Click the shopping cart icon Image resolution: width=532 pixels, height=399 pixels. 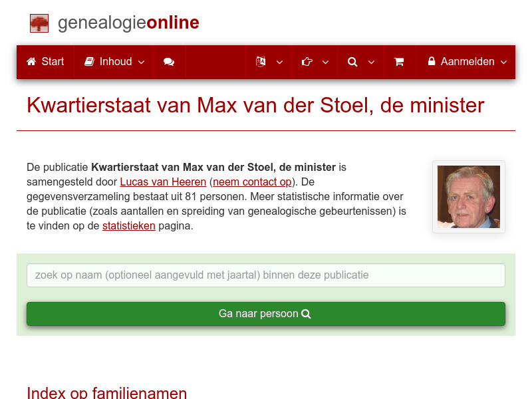coord(400,61)
